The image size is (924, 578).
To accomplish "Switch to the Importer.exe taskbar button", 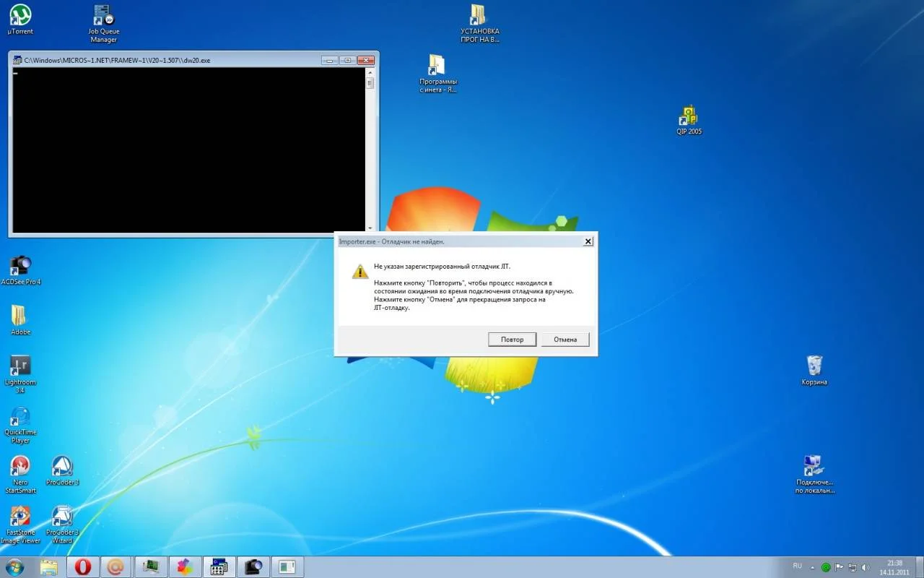I will pyautogui.click(x=287, y=567).
